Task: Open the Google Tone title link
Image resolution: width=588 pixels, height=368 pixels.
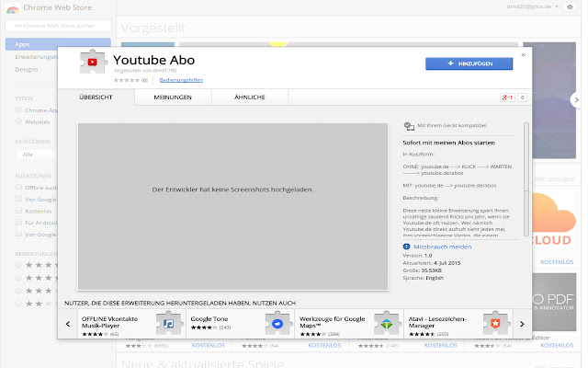Action: click(209, 319)
